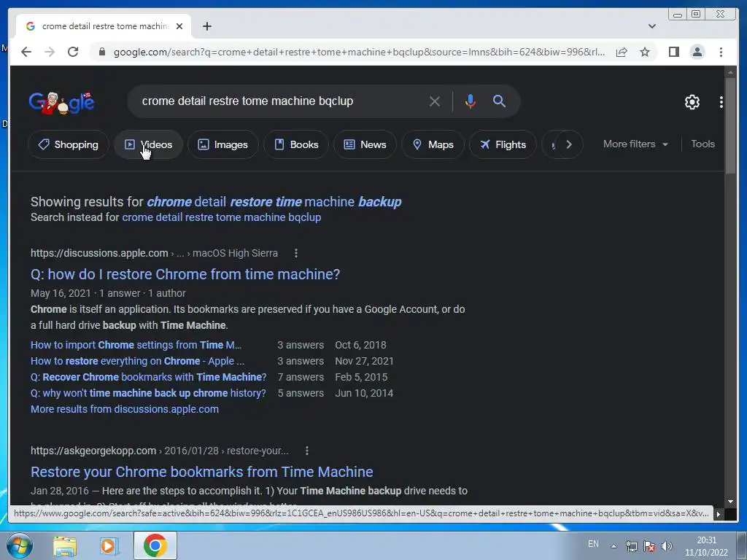Close the current Google search tab
The image size is (747, 560).
(x=179, y=26)
